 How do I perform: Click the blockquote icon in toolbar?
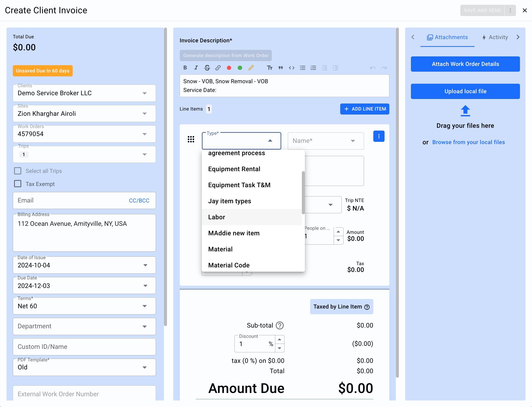pos(281,68)
